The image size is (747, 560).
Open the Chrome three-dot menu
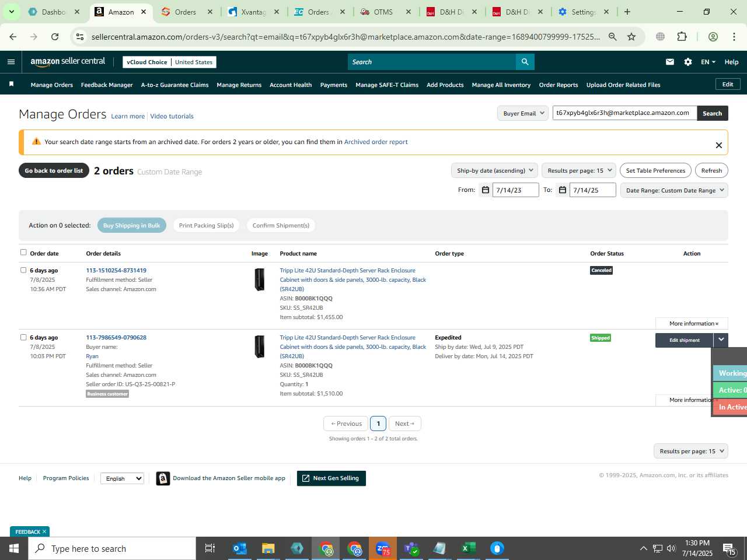[734, 37]
